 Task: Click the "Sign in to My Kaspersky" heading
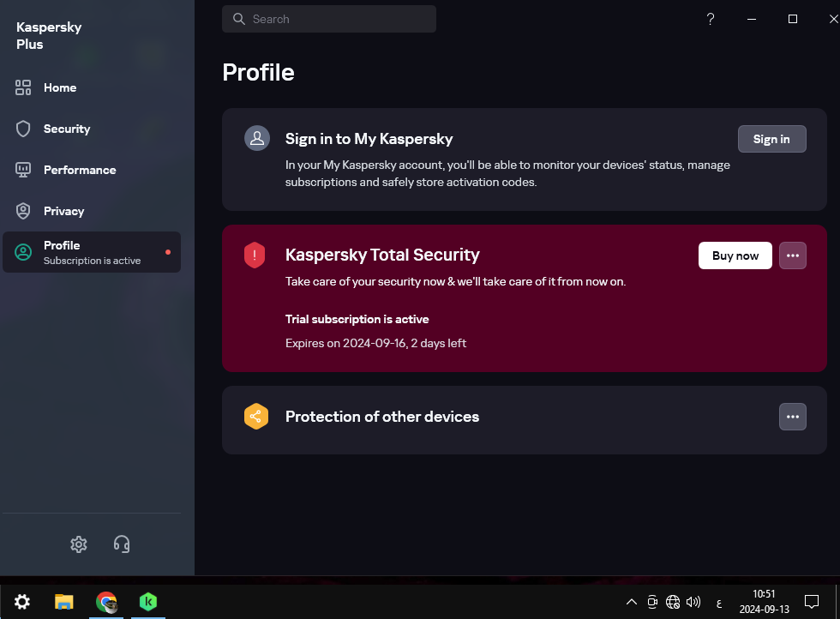click(x=369, y=139)
